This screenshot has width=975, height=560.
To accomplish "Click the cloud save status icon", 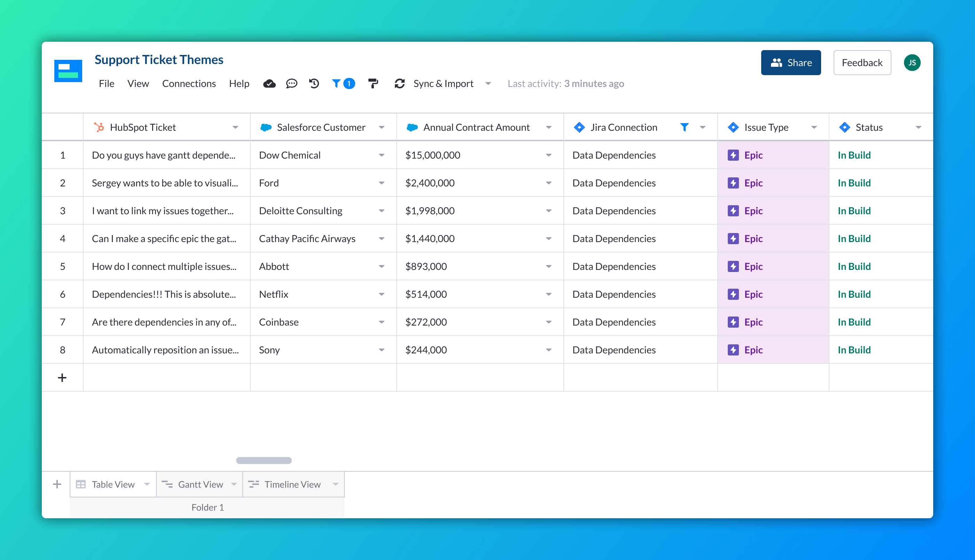I will 270,83.
